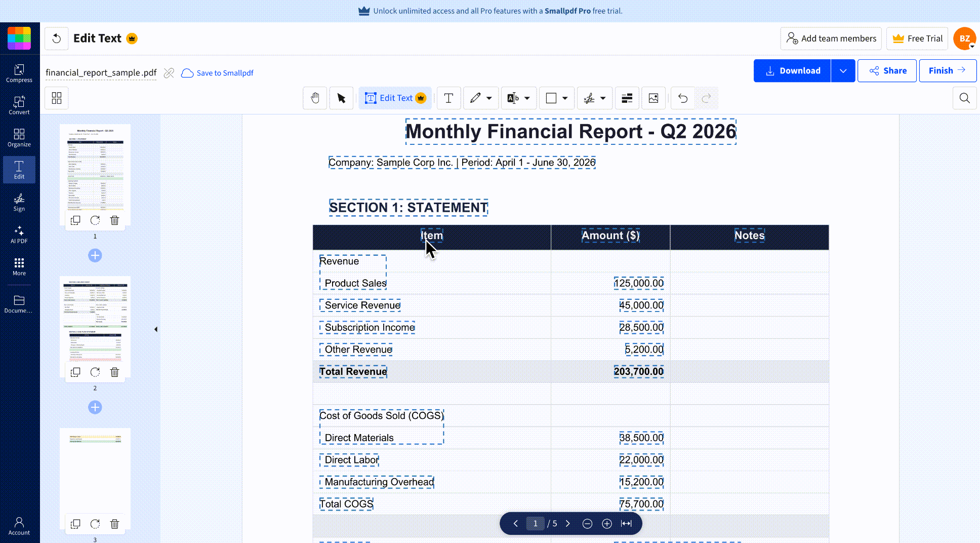
Task: Delete page 1 thumbnail
Action: 115,220
